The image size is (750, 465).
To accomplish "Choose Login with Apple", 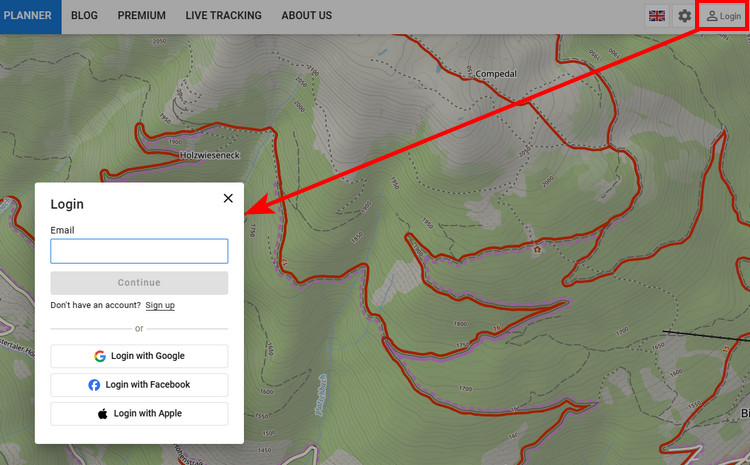I will [x=139, y=413].
